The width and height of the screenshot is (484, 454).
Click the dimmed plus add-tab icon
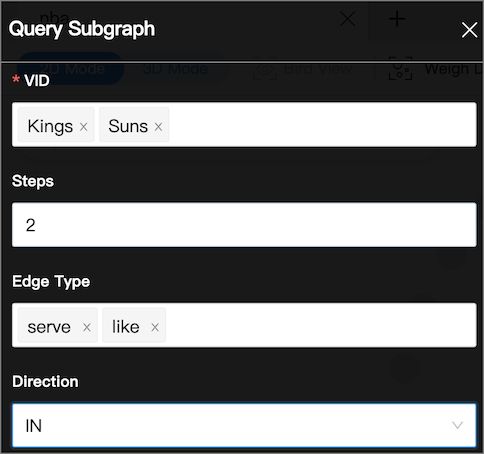tap(397, 19)
